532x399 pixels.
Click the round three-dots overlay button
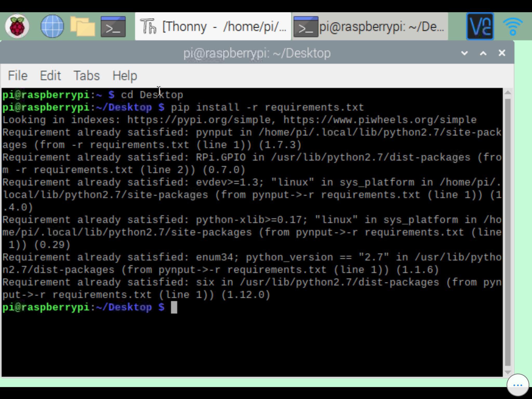pos(517,385)
